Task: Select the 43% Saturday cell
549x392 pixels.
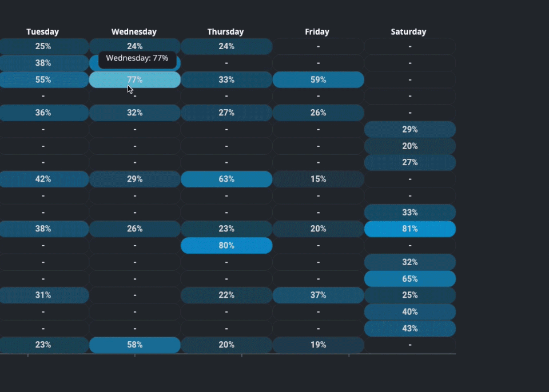Action: (409, 329)
